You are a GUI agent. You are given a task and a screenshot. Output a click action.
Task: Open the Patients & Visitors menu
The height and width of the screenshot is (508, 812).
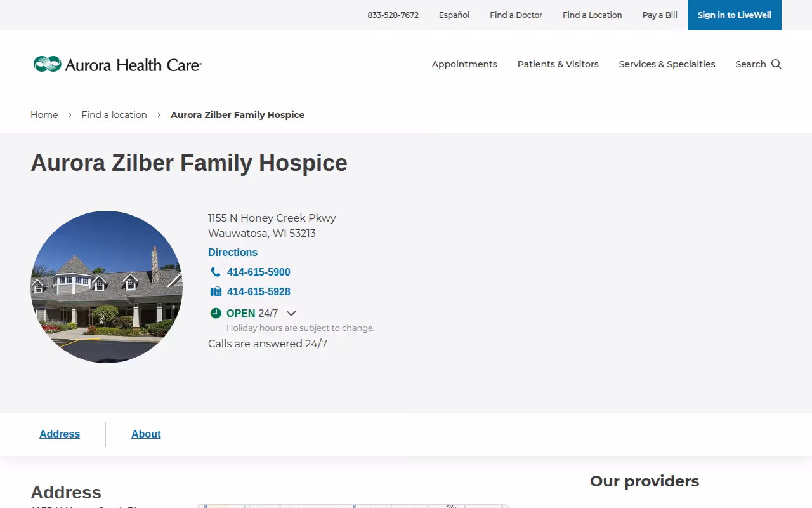pyautogui.click(x=558, y=64)
